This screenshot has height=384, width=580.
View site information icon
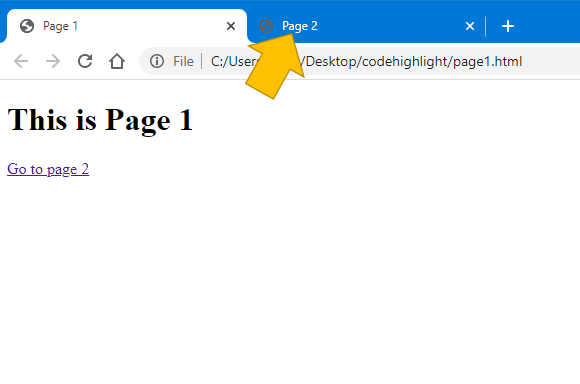coord(157,61)
